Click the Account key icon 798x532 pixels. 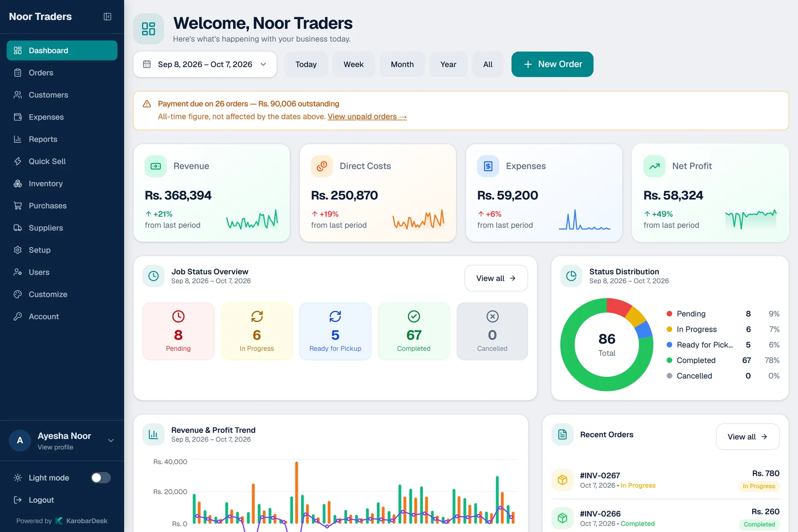pyautogui.click(x=18, y=317)
